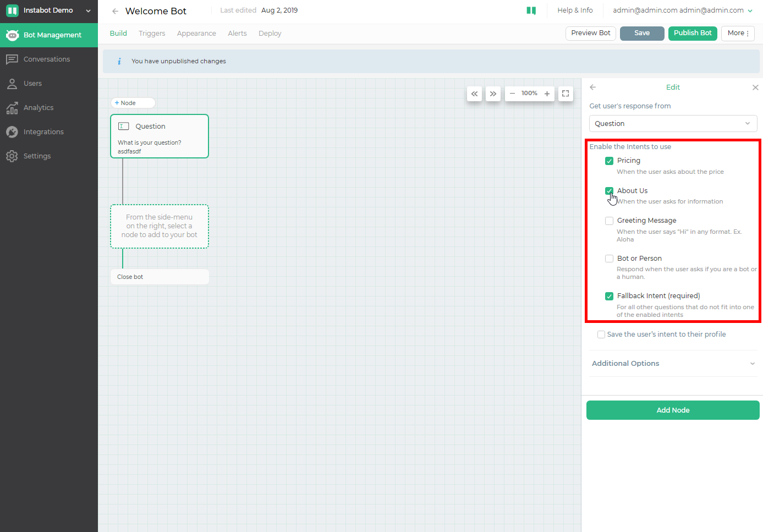
Task: Click the Publish Bot button
Action: coord(693,33)
